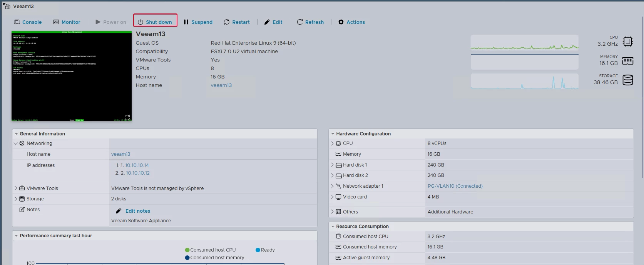This screenshot has height=265, width=644.
Task: Select the '8 vCPUs' value text
Action: 437,143
